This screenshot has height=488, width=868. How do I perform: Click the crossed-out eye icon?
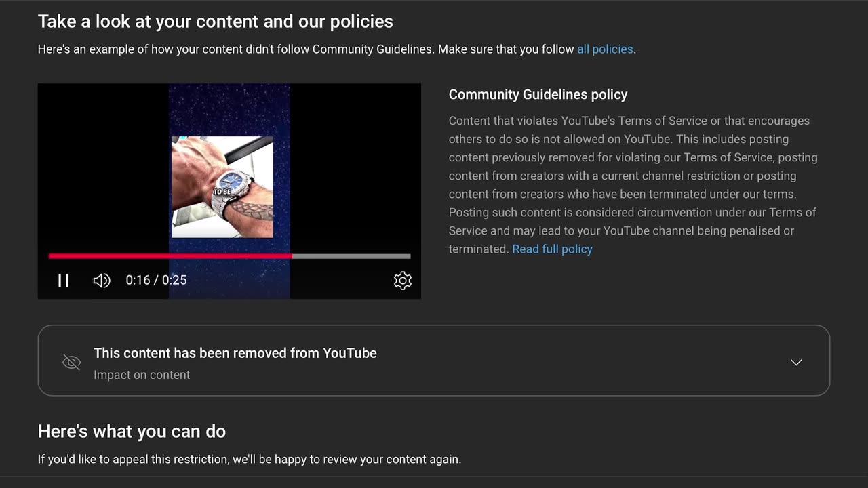(x=71, y=362)
